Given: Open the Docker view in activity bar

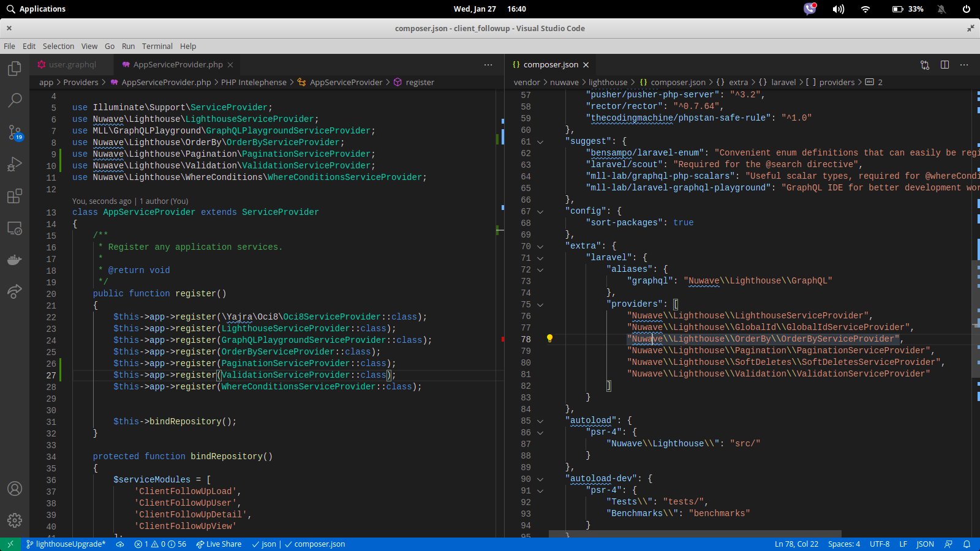Looking at the screenshot, I should pyautogui.click(x=15, y=260).
